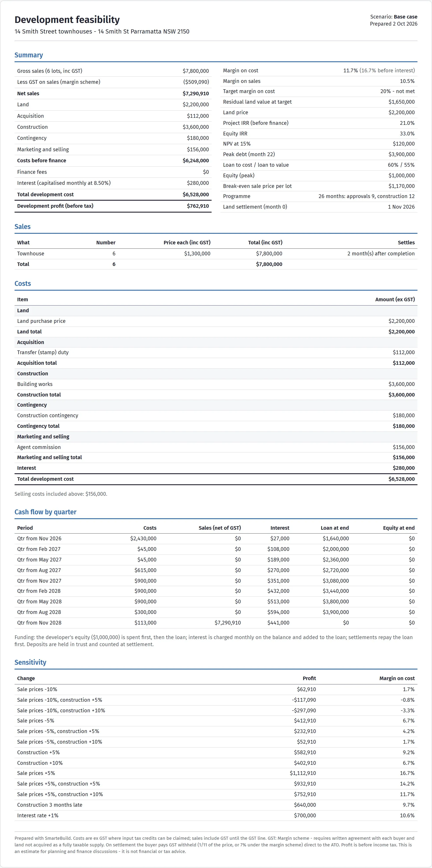Select the Sales section heading
Screen dimensions: 432x868
[x=22, y=226]
